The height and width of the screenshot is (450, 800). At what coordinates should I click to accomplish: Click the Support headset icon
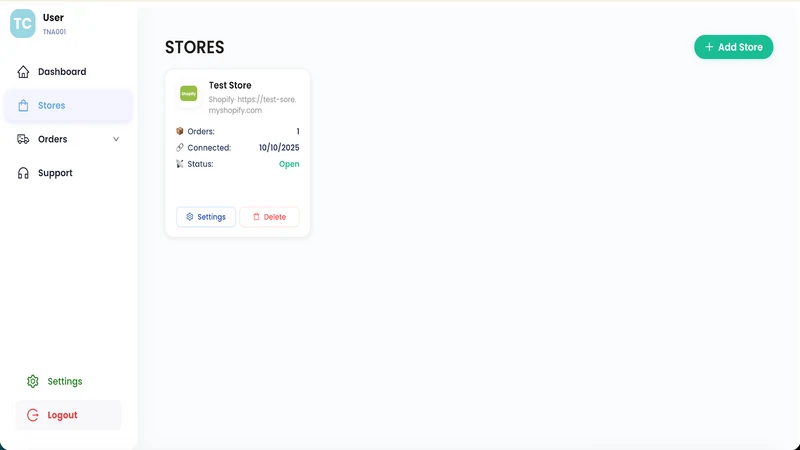coord(23,173)
